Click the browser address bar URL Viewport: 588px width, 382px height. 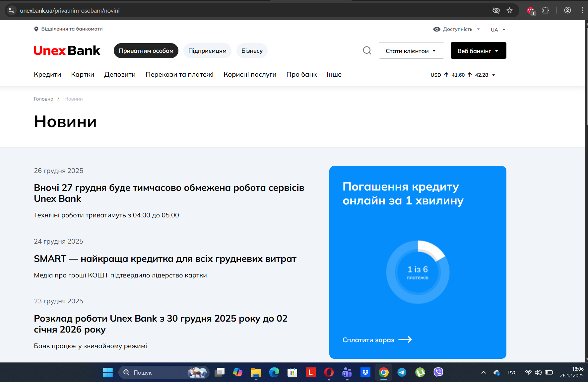(x=70, y=11)
